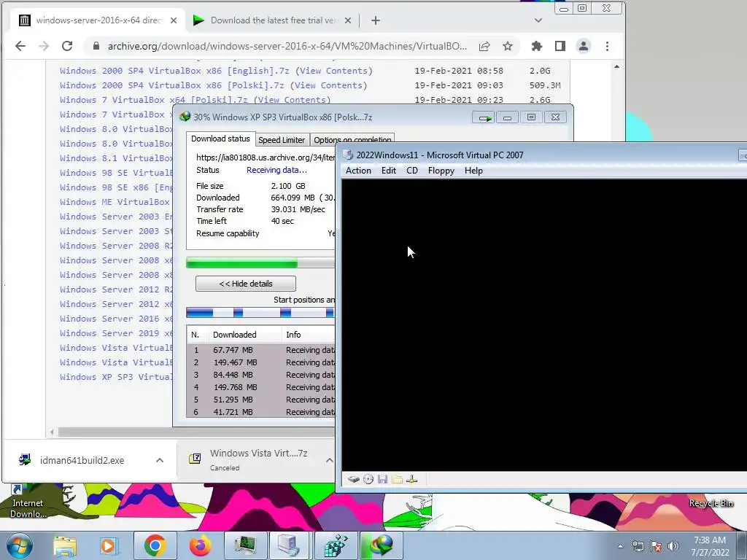Open the Windows 2000 SP4 VirtualBox x86 [English].7z link

174,71
